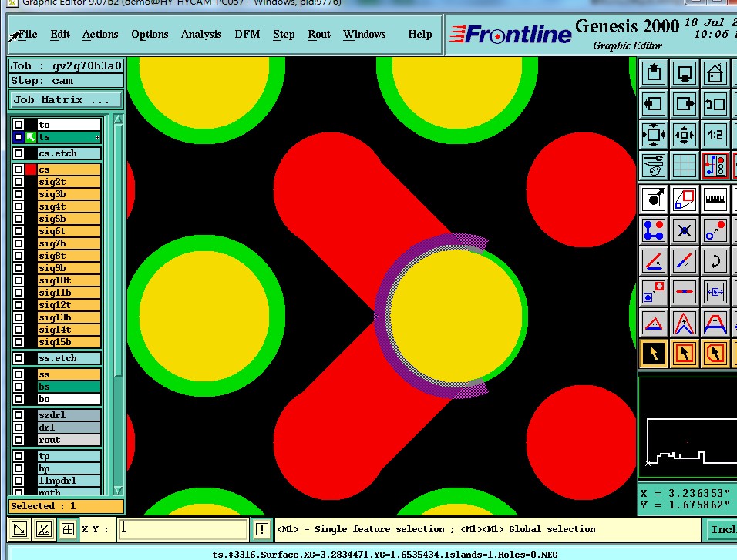Select the rotate arrow tool
Image resolution: width=737 pixels, height=560 pixels.
coord(715,260)
